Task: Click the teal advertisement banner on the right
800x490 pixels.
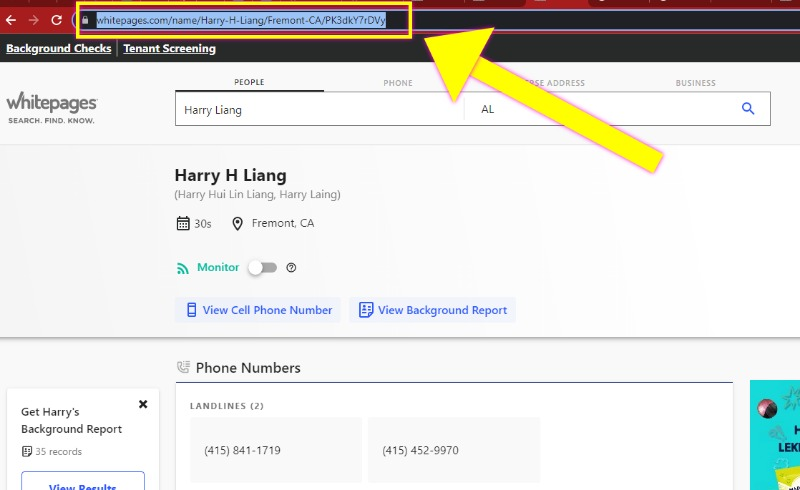Action: pos(775,435)
